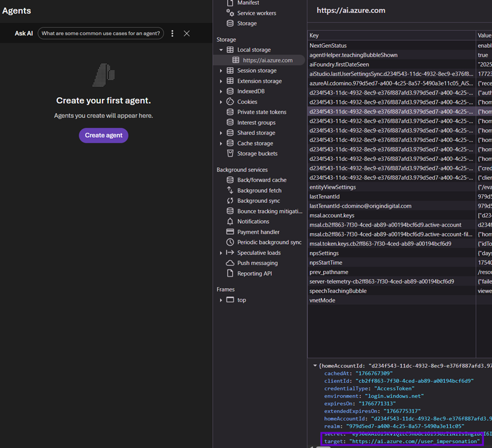The height and width of the screenshot is (448, 492).
Task: Expand the top frame node
Action: (221, 301)
